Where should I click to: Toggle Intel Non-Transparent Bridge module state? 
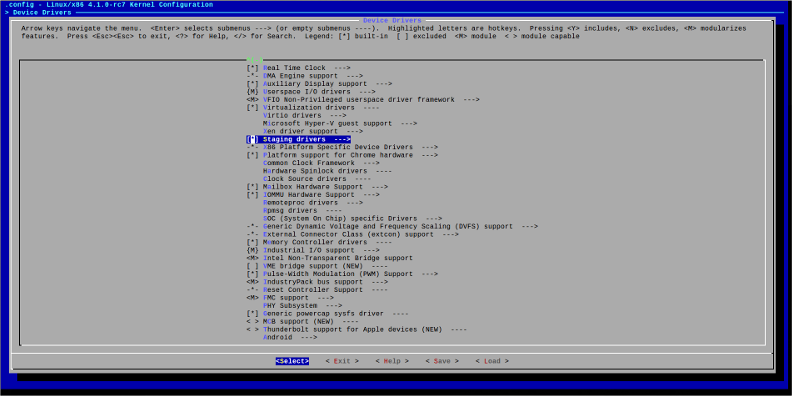pos(253,258)
